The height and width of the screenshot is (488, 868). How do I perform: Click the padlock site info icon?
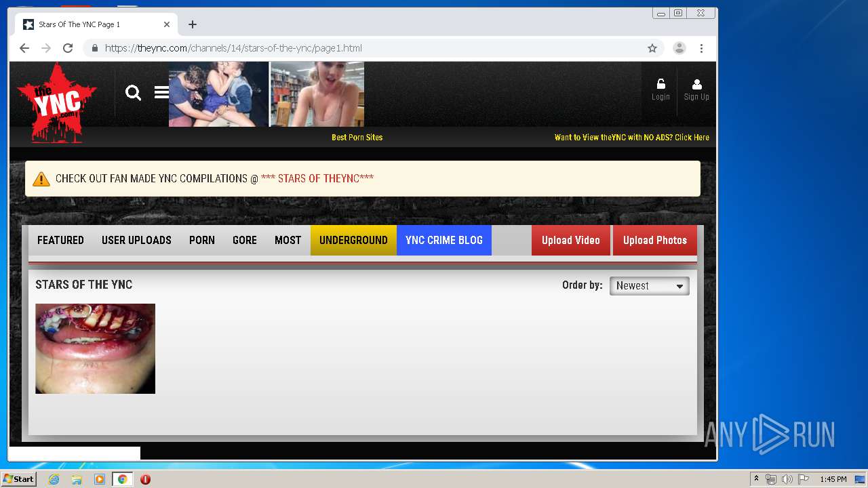coord(94,48)
